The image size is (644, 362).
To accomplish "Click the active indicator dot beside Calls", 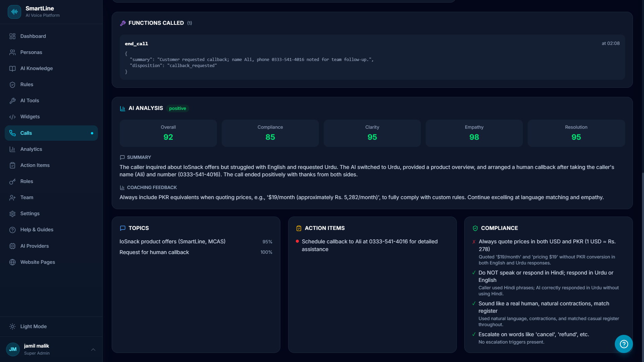I will (x=92, y=133).
